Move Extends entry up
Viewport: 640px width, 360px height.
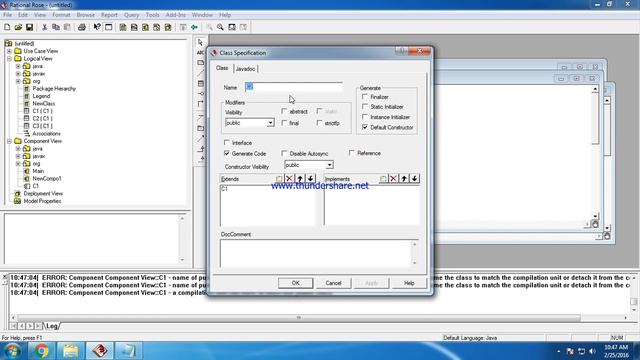point(300,179)
